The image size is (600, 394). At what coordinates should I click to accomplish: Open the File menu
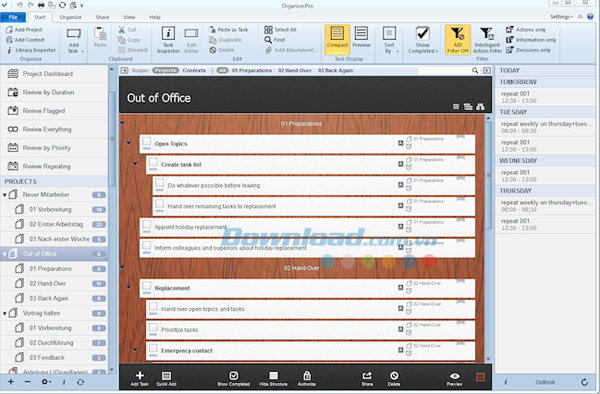[x=13, y=17]
